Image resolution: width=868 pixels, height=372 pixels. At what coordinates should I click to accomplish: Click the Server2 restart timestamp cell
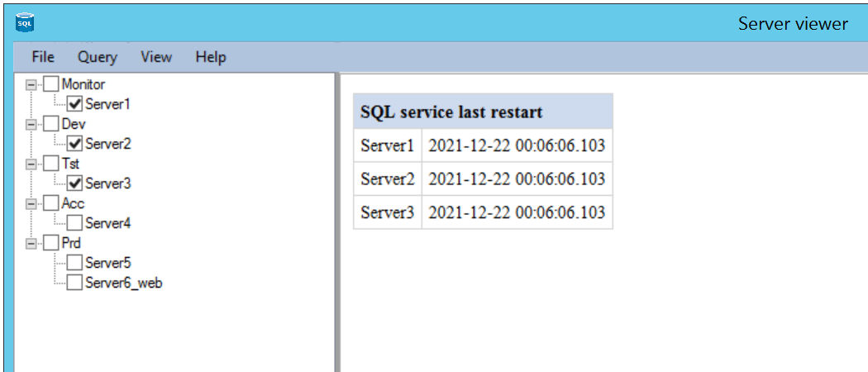[x=517, y=179]
